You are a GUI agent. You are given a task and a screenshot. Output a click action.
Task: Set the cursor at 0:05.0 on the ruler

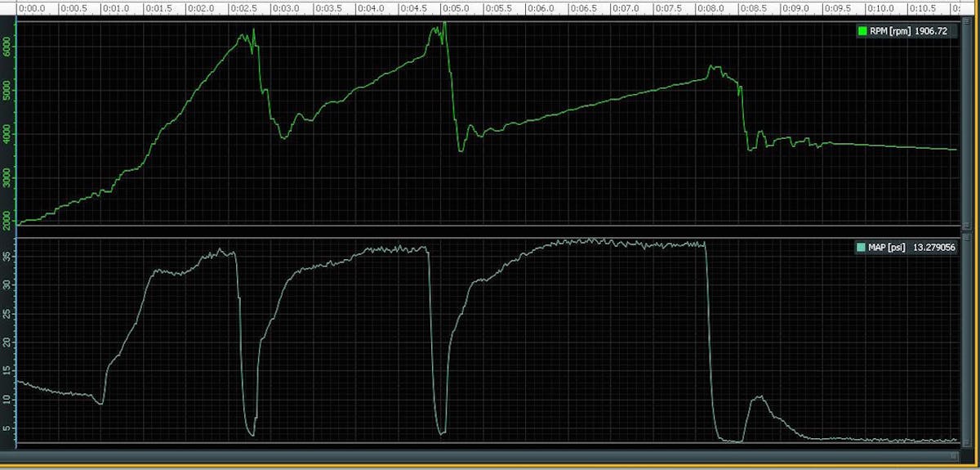point(454,8)
